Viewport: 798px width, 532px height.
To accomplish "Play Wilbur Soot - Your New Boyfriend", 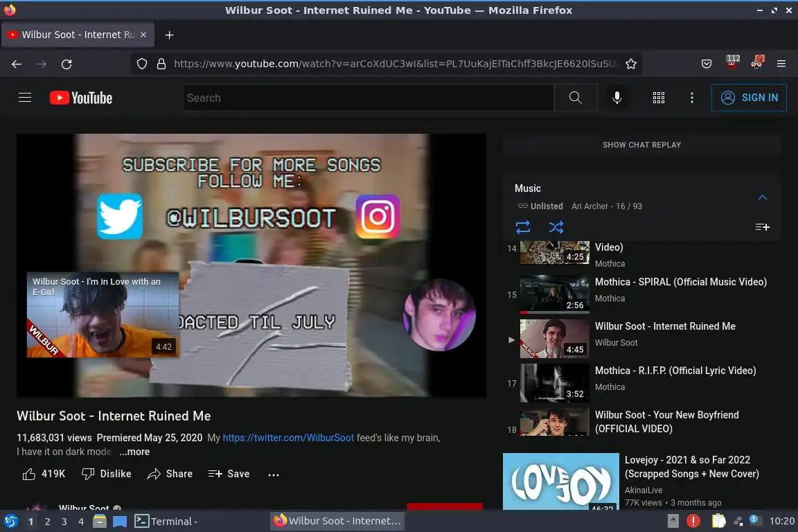I will [x=642, y=423].
